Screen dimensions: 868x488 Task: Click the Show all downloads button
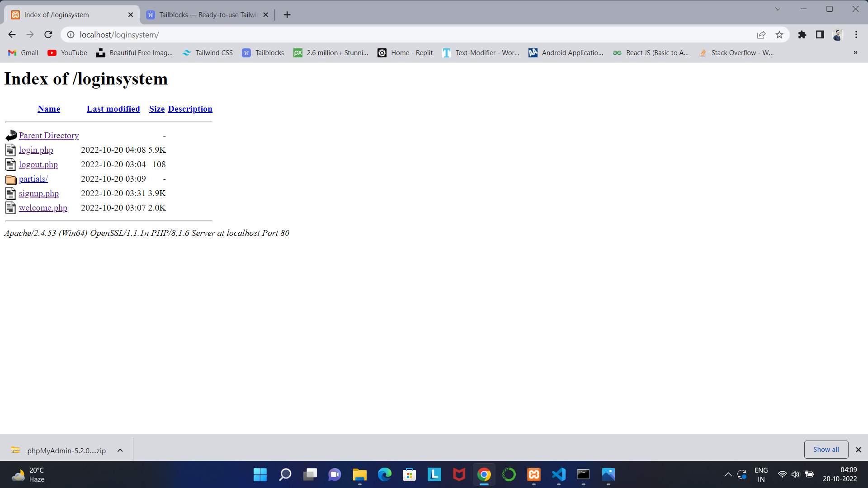click(826, 449)
